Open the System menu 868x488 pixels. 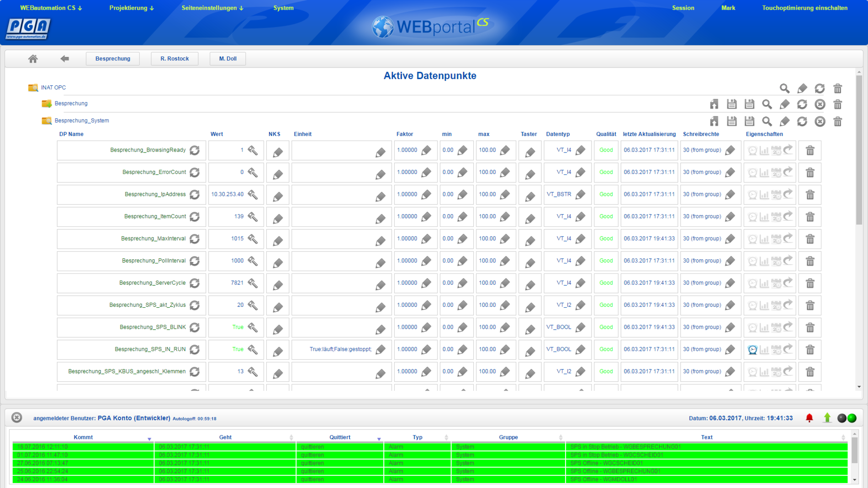pyautogui.click(x=283, y=8)
